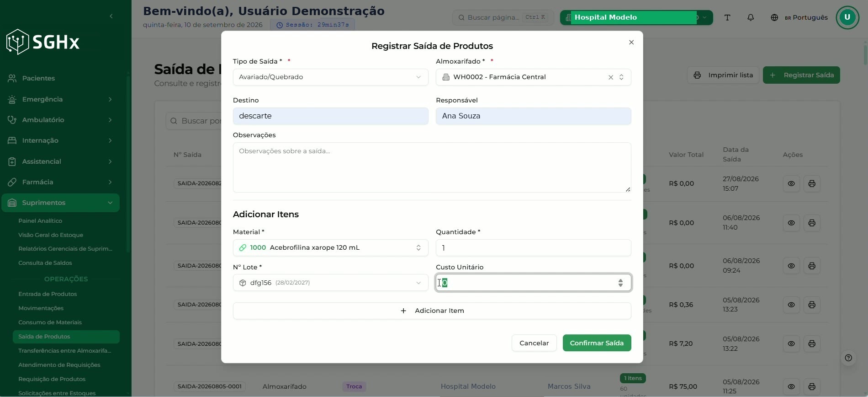Collapse the sidebar with the chevron arrow
The width and height of the screenshot is (868, 397).
click(111, 16)
